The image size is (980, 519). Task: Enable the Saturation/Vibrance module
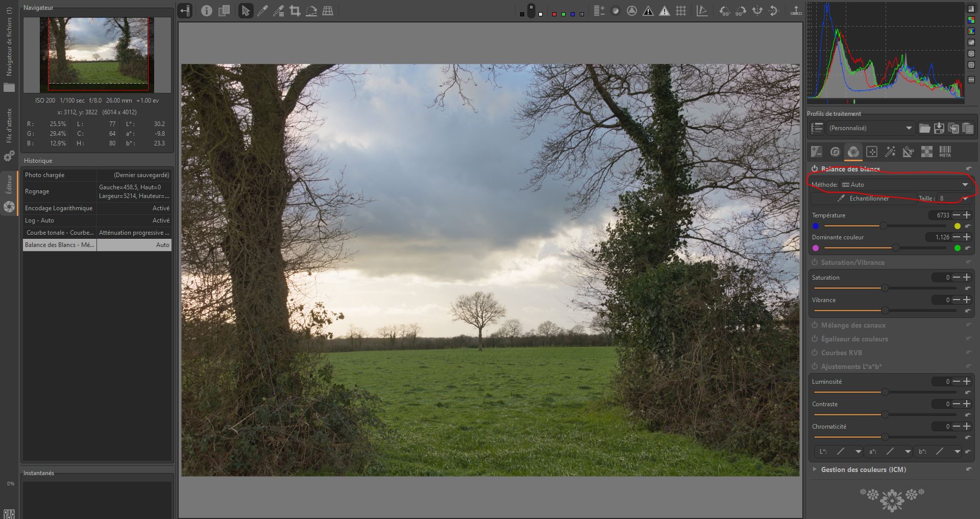point(815,262)
